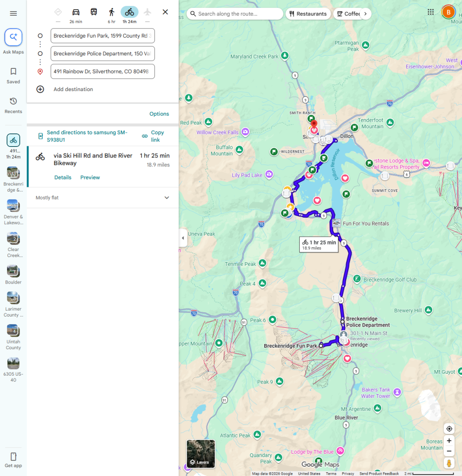Select best travel modes option

pyautogui.click(x=58, y=12)
